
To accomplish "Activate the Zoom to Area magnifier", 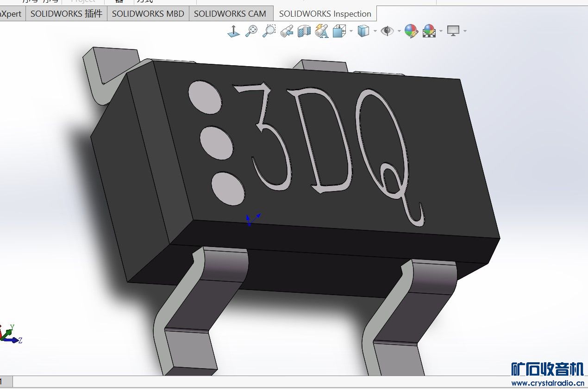I will [x=269, y=31].
